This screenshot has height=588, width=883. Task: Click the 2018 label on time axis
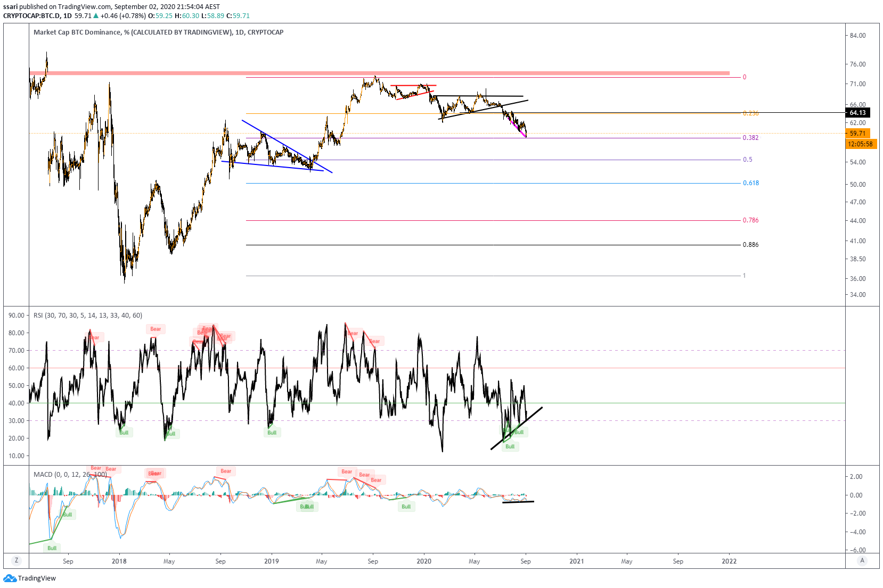click(119, 561)
